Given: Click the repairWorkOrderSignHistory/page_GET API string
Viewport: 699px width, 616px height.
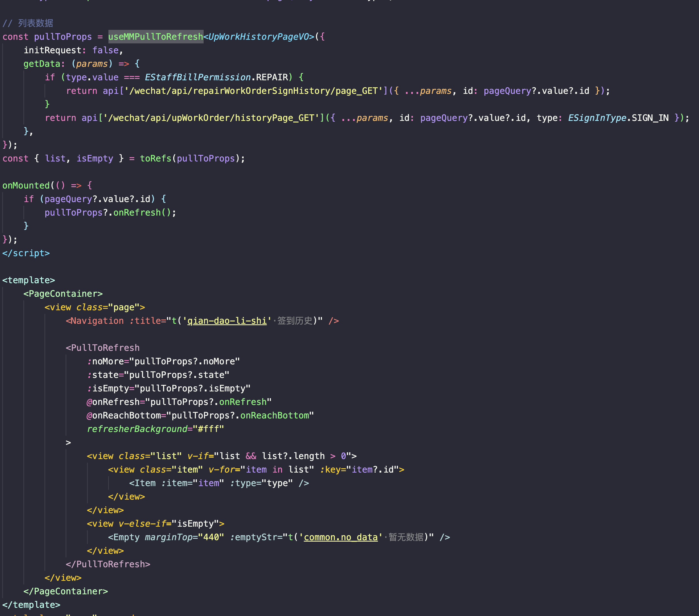Looking at the screenshot, I should tap(253, 91).
